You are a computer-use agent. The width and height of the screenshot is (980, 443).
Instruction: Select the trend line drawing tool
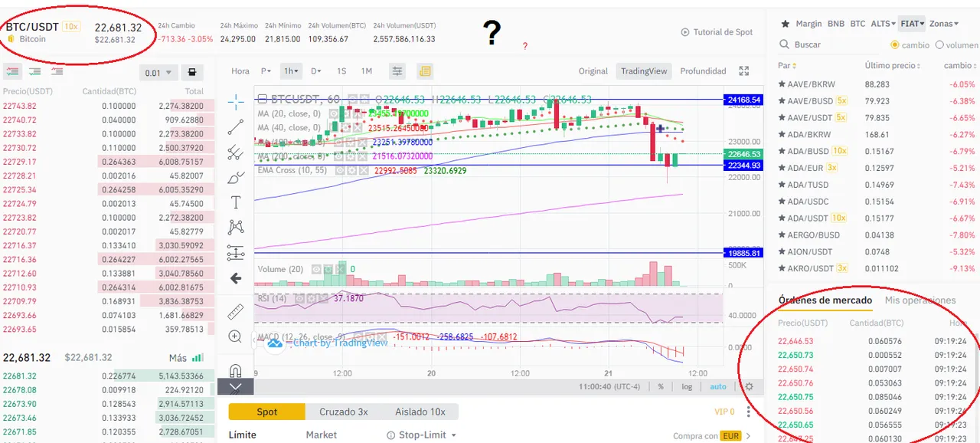235,126
